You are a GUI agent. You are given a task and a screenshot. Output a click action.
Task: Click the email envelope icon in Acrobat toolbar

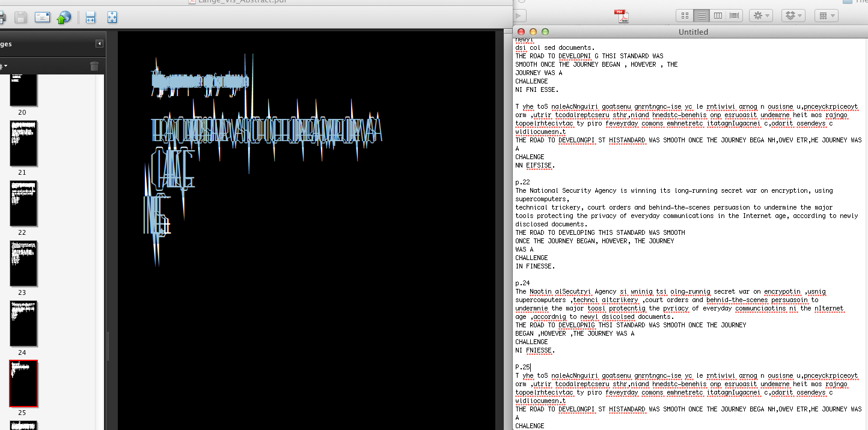(x=42, y=17)
